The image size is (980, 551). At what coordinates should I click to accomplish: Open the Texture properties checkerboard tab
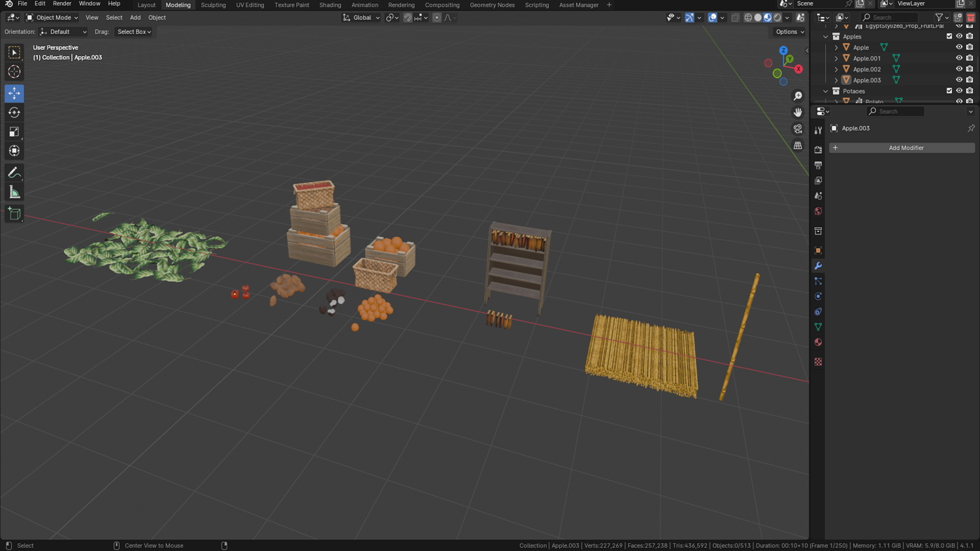click(x=818, y=362)
